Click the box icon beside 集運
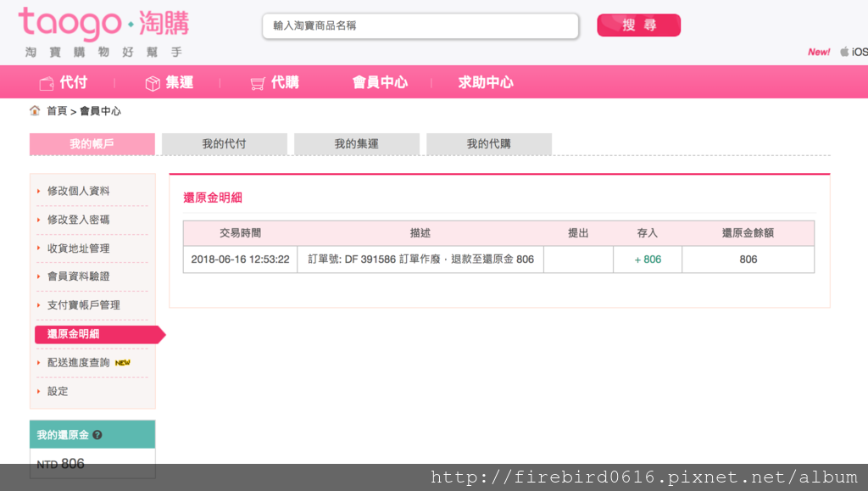This screenshot has height=491, width=868. tap(153, 83)
